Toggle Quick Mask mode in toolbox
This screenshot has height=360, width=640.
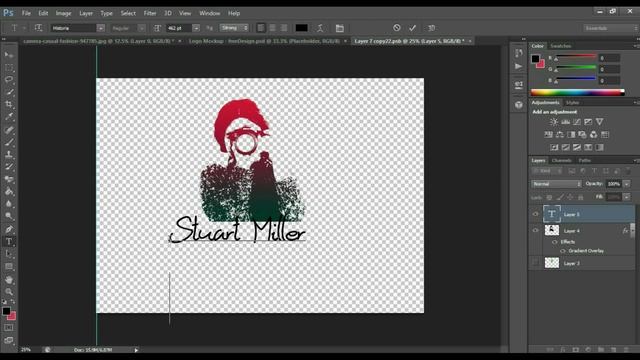pyautogui.click(x=9, y=327)
